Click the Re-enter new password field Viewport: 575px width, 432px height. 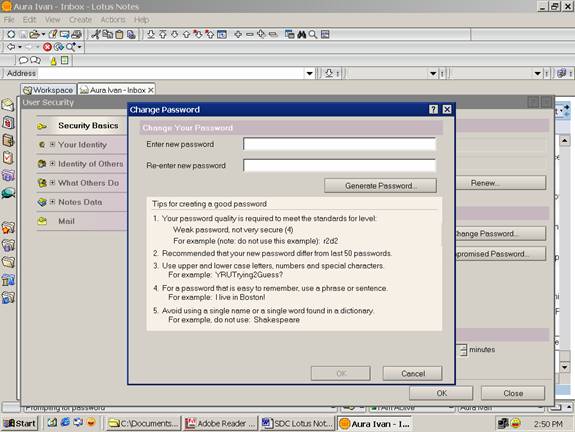pos(340,165)
